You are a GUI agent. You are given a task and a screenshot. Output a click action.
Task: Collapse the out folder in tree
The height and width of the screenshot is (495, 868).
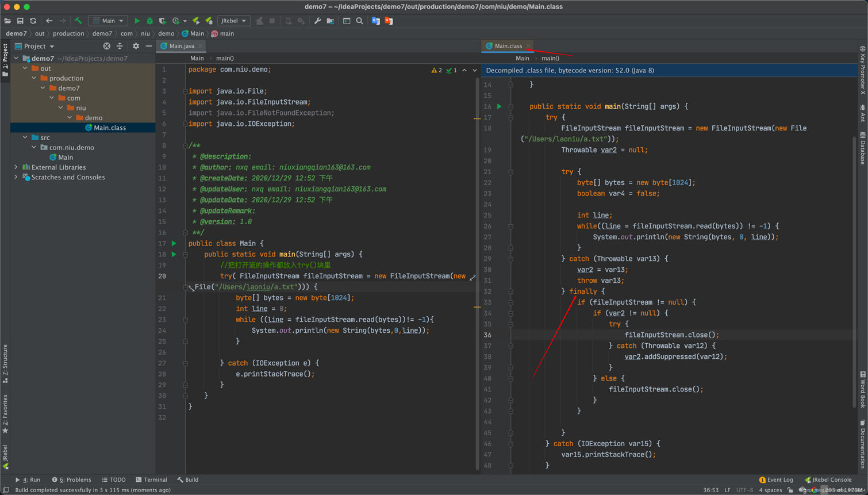[x=25, y=68]
